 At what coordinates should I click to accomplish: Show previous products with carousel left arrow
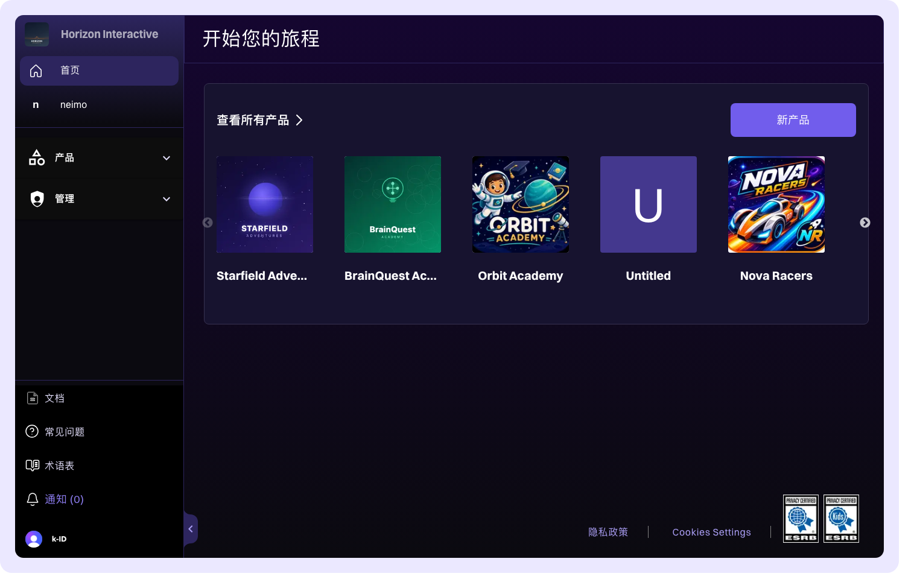[208, 223]
